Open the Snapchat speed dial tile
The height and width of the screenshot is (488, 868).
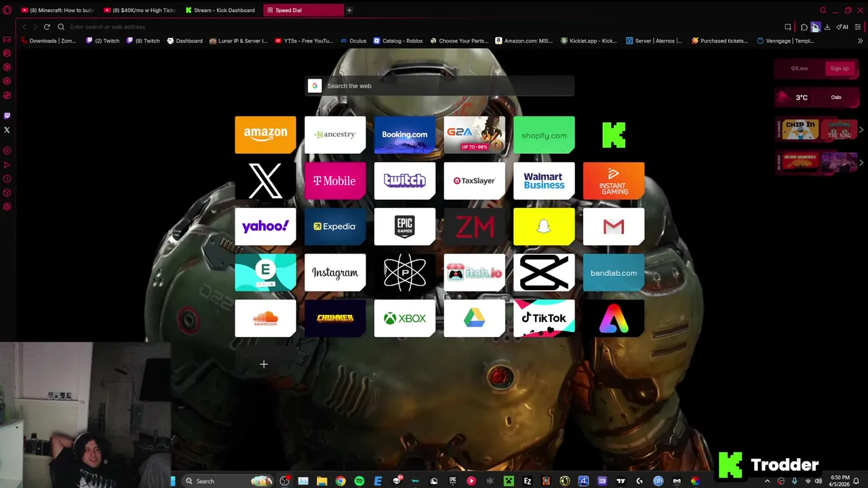tap(544, 226)
